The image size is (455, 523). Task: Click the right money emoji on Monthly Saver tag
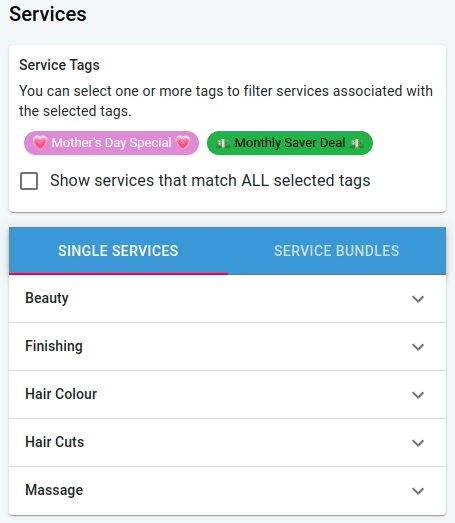click(357, 143)
